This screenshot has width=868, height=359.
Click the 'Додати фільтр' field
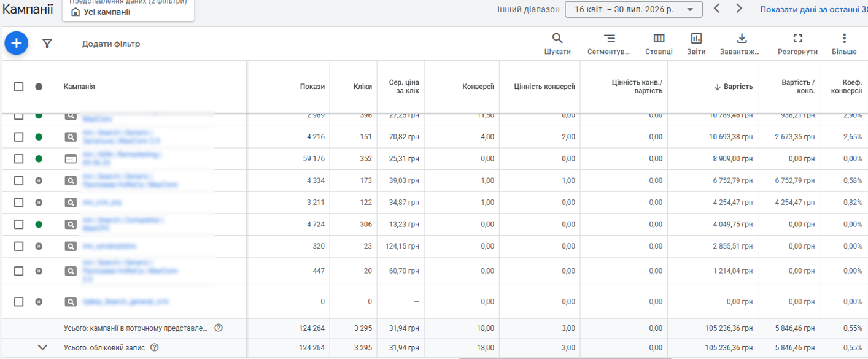tap(111, 44)
